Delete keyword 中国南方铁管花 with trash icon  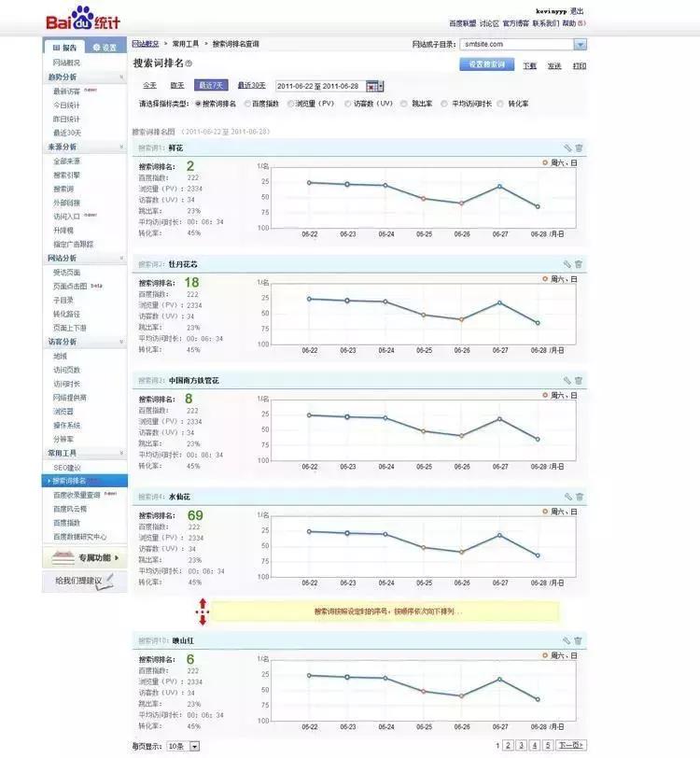(579, 381)
